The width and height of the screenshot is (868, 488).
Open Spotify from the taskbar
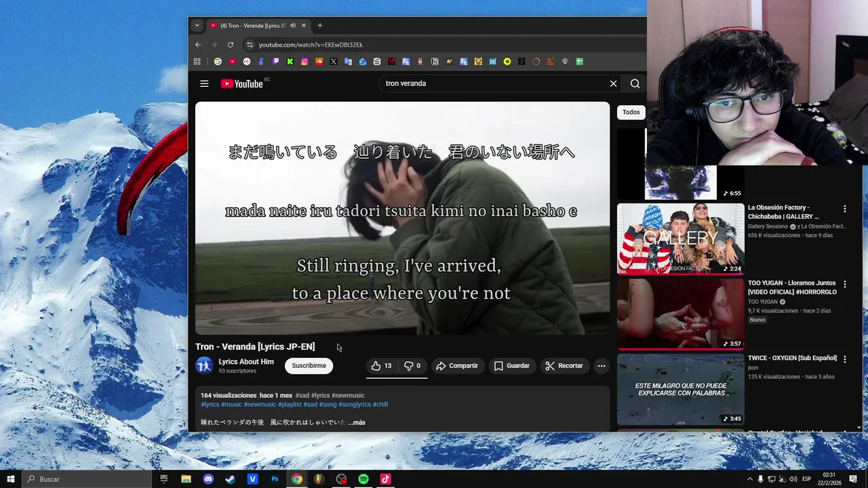pos(363,479)
